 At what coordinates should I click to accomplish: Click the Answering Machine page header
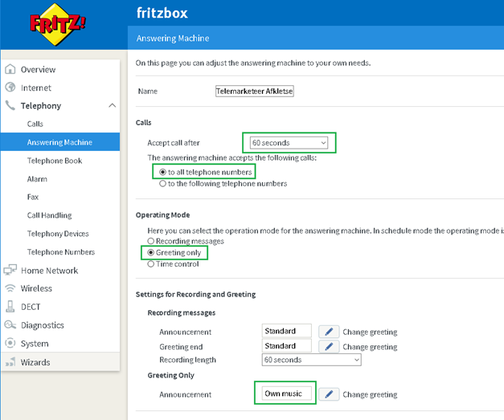click(173, 39)
